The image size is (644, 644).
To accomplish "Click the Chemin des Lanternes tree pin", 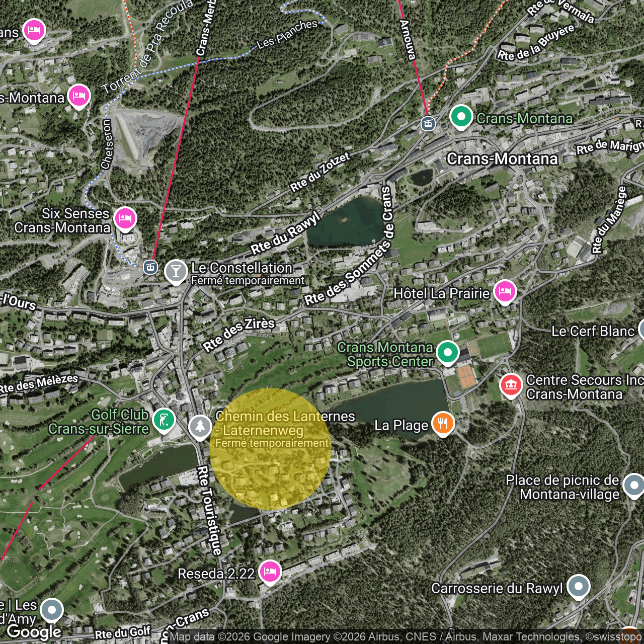I will (x=200, y=427).
